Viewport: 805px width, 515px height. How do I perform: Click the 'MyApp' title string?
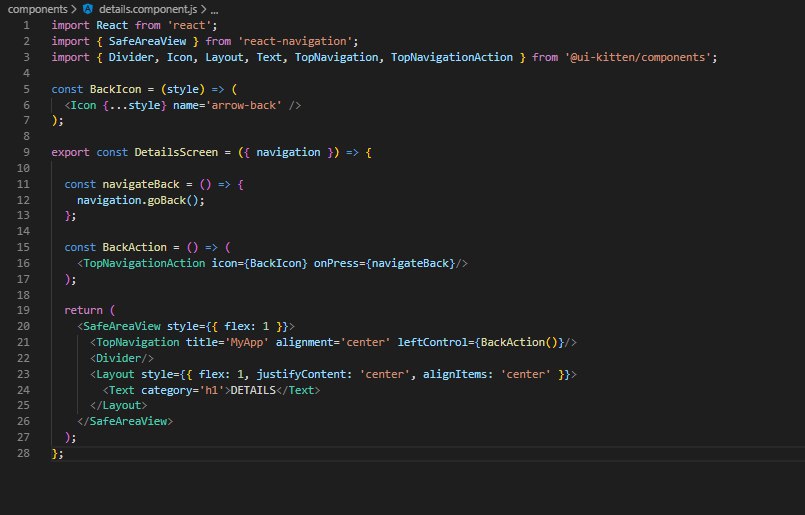[246, 342]
